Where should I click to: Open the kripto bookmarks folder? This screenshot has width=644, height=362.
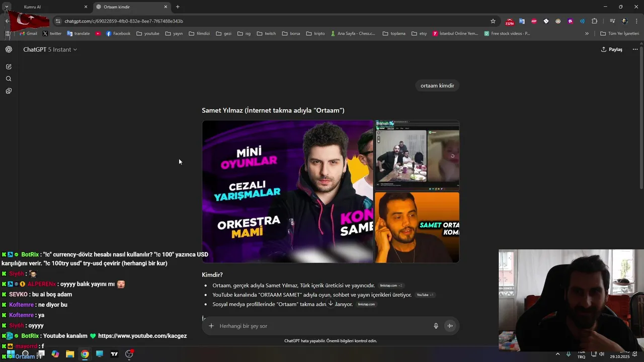tap(315, 34)
